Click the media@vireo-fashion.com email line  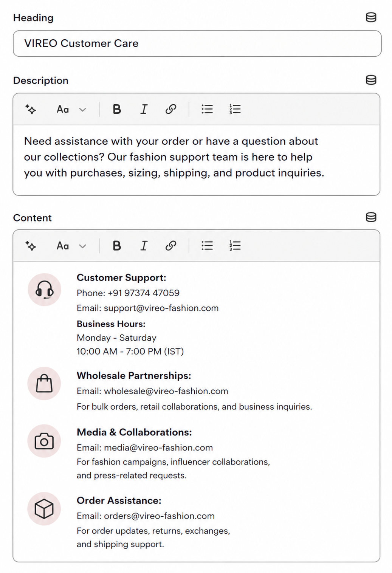coord(145,448)
